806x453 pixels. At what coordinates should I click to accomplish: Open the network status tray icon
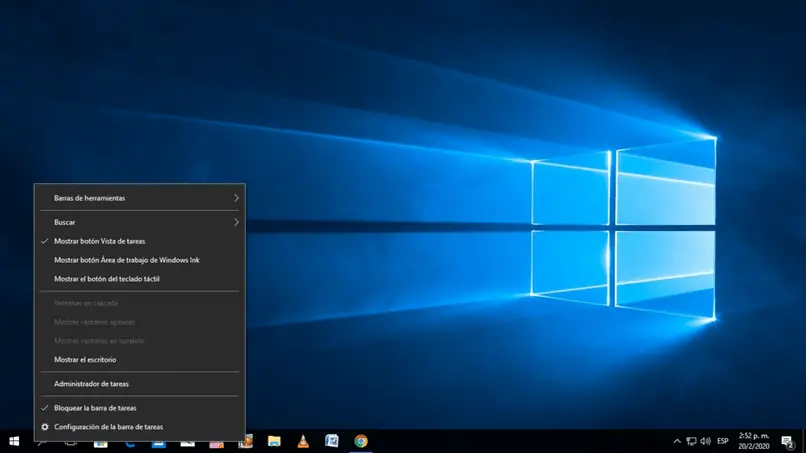(x=691, y=441)
